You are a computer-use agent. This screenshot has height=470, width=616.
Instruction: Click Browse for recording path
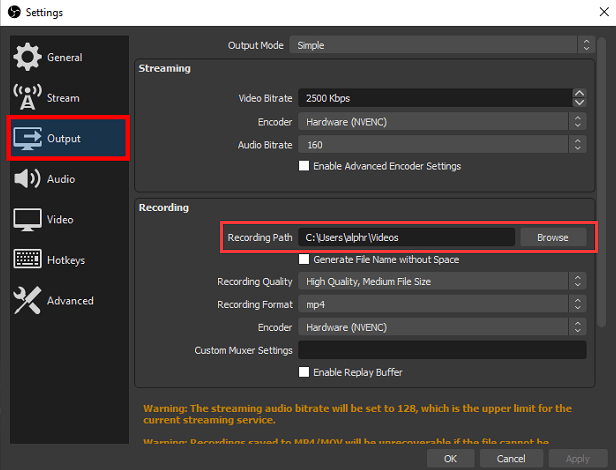[552, 237]
